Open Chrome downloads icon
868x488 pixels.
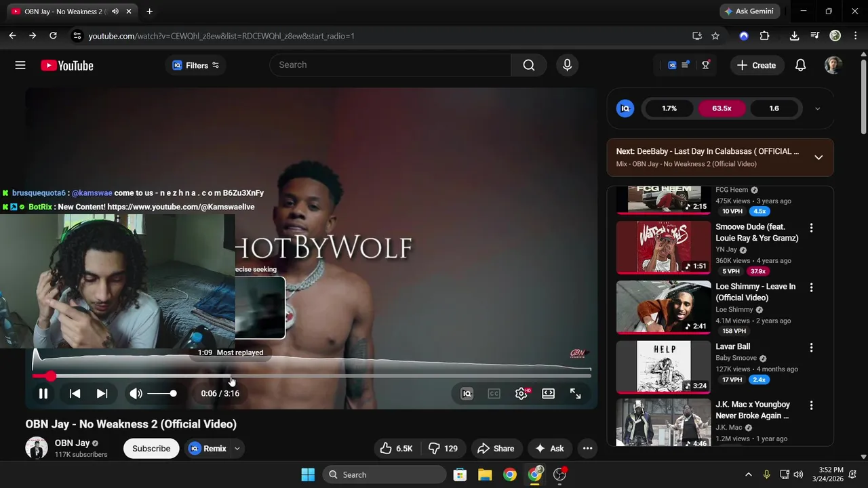pos(794,36)
